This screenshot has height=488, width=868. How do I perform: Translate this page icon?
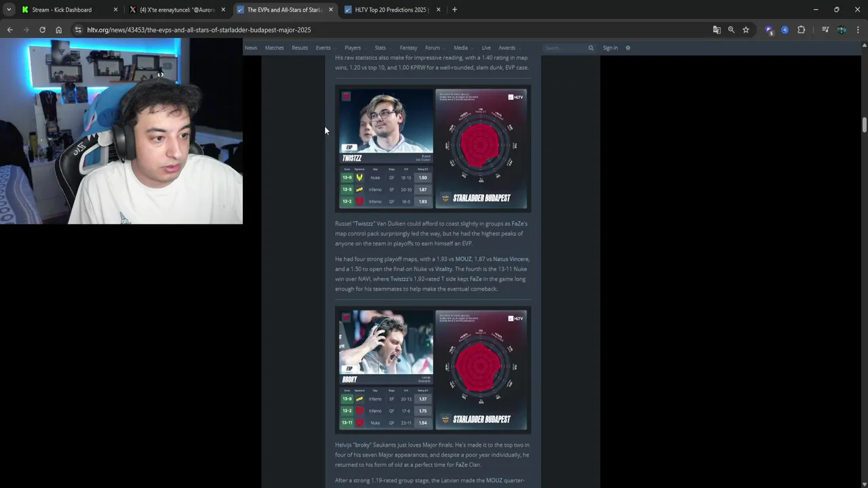pyautogui.click(x=717, y=30)
